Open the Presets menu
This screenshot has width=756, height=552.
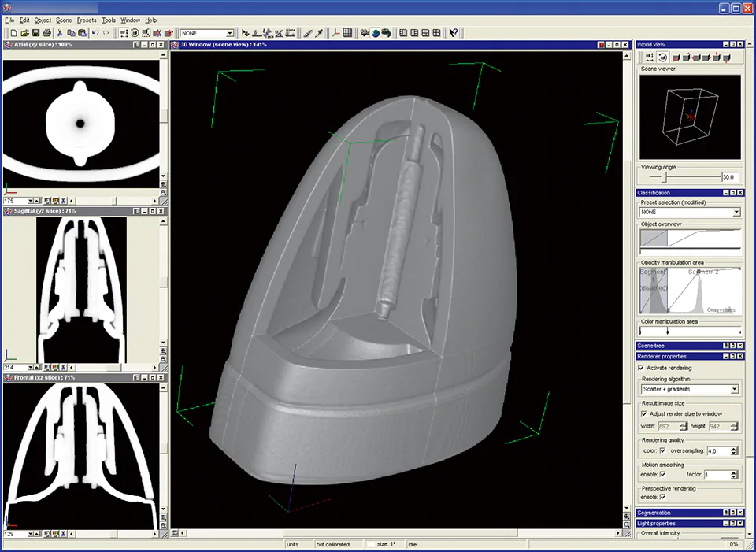[x=87, y=20]
